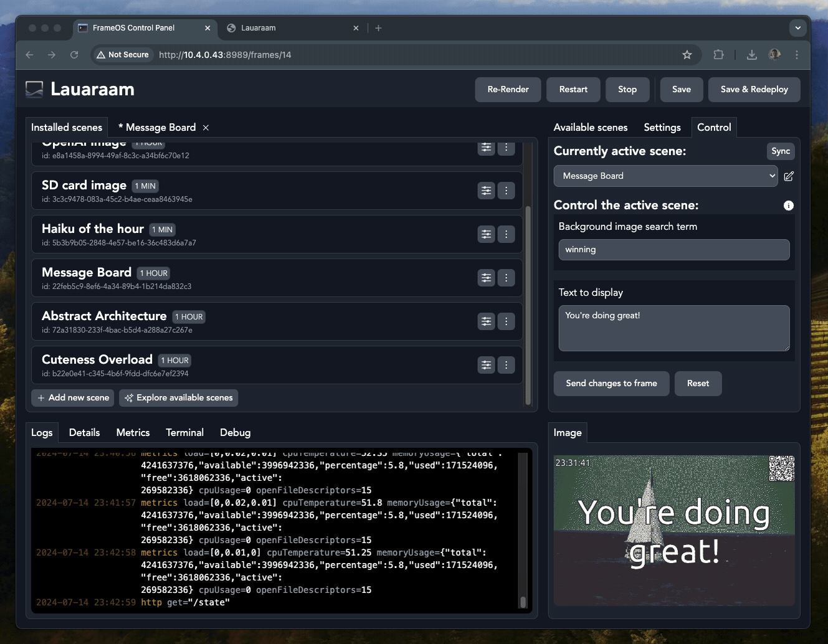Click the frame preview image thumbnail
This screenshot has height=644, width=828.
[x=673, y=531]
